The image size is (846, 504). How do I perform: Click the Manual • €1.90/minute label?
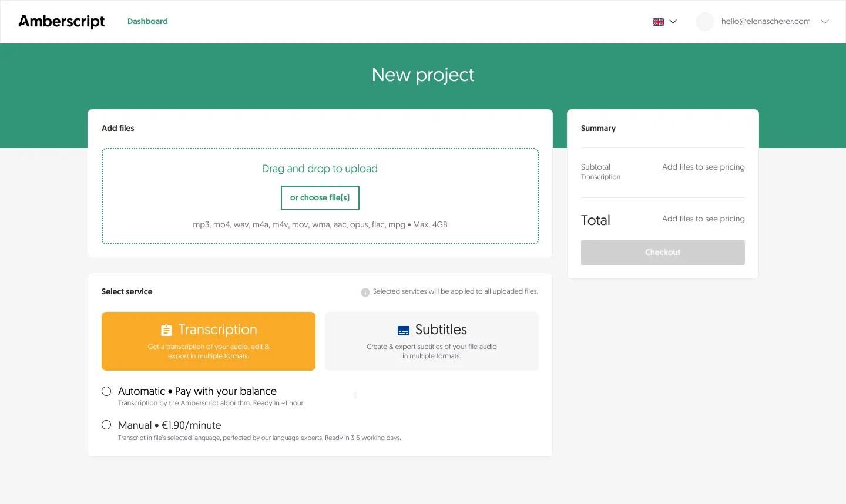170,425
